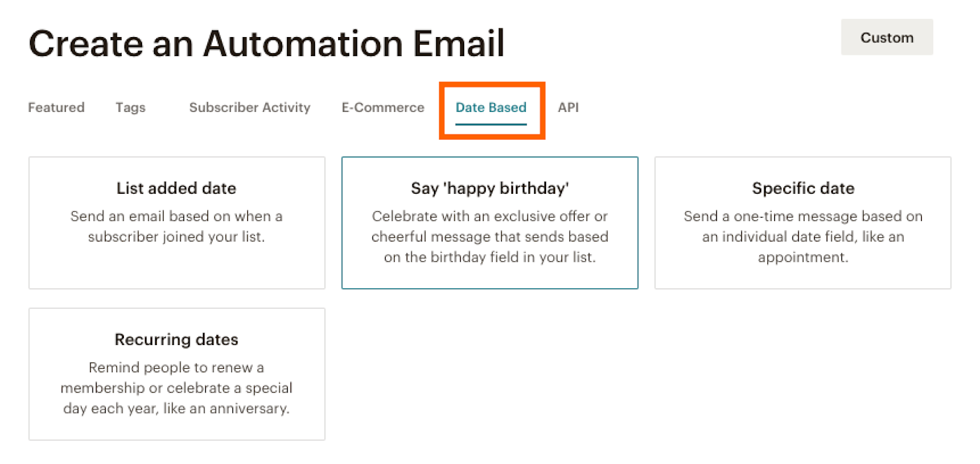Click the 'Specific date' card heading

tap(802, 188)
